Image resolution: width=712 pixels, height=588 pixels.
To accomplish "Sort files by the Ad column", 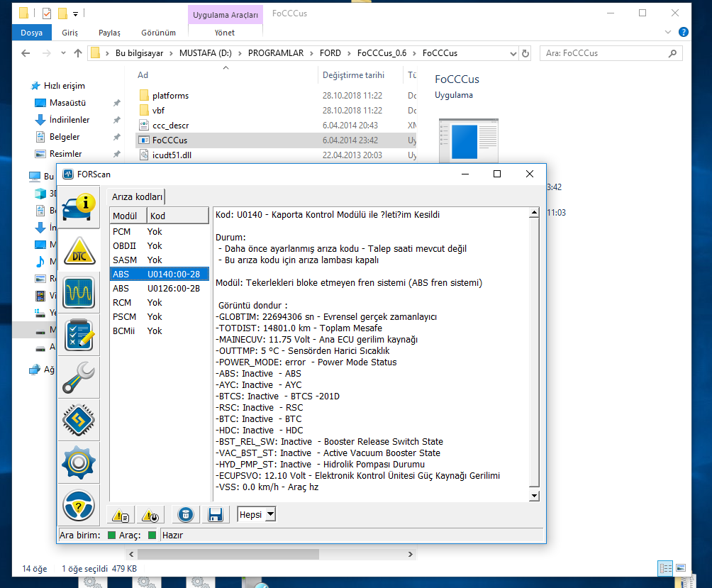I will coord(226,75).
